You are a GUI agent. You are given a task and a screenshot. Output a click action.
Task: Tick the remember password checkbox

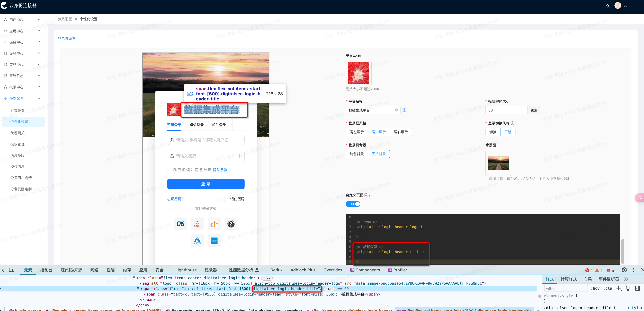point(226,199)
